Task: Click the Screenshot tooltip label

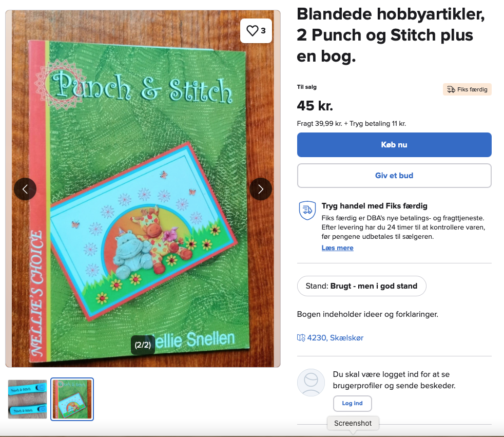Action: point(353,423)
